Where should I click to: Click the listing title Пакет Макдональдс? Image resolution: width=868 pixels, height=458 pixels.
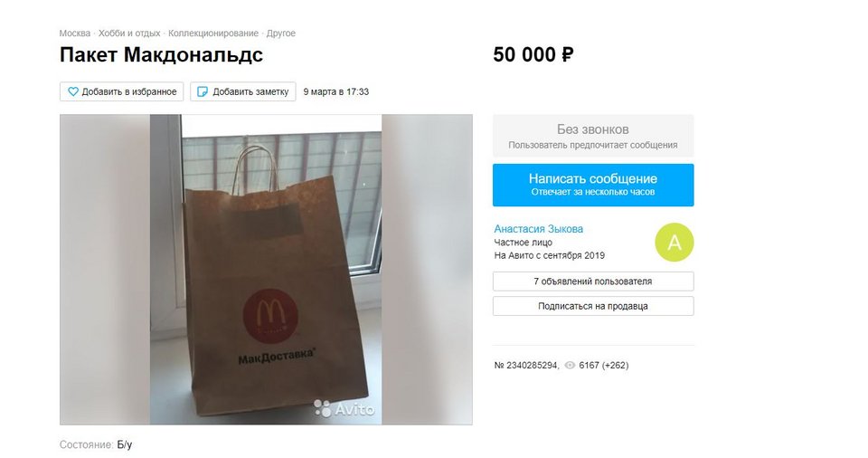[x=161, y=55]
